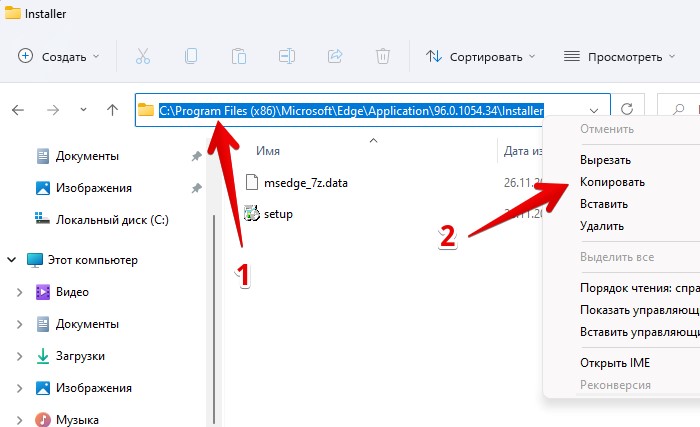This screenshot has height=427, width=700.
Task: Open the Сортировать sort dropdown
Action: [x=480, y=57]
